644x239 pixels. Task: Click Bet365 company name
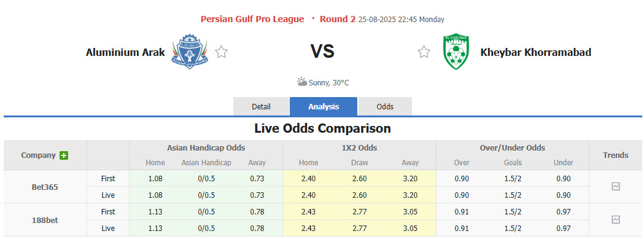[x=45, y=187]
